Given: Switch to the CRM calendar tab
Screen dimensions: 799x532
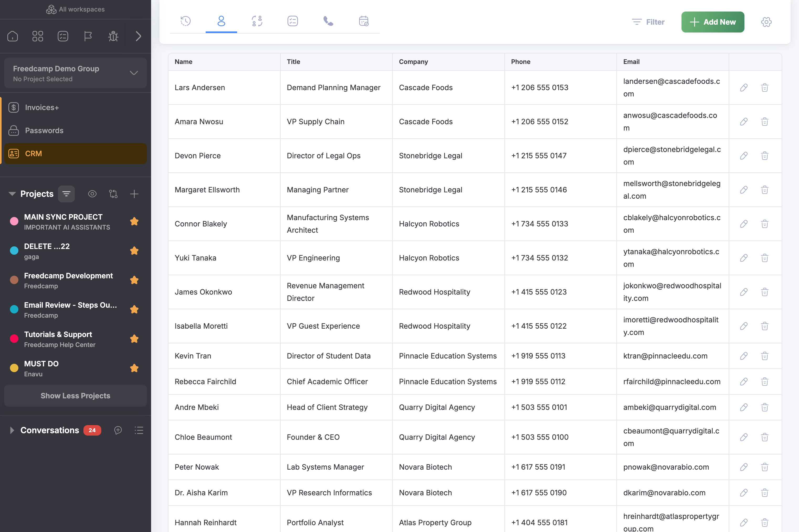Looking at the screenshot, I should (364, 21).
